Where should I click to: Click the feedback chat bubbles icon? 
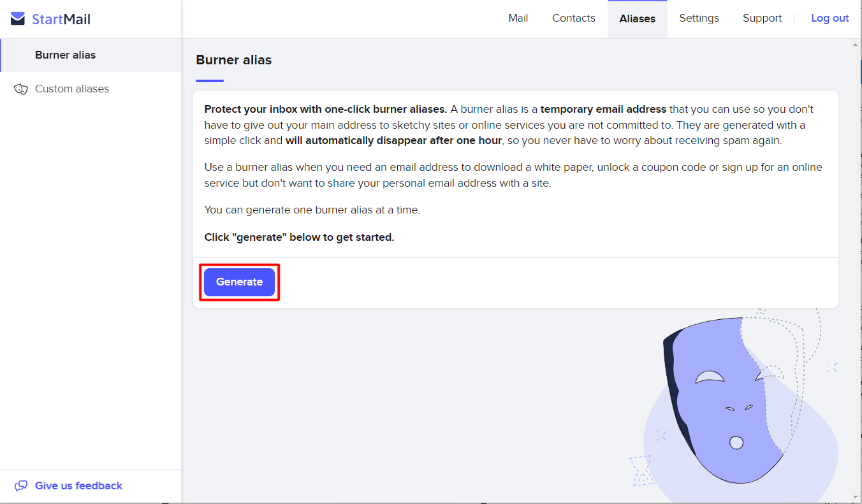point(21,486)
